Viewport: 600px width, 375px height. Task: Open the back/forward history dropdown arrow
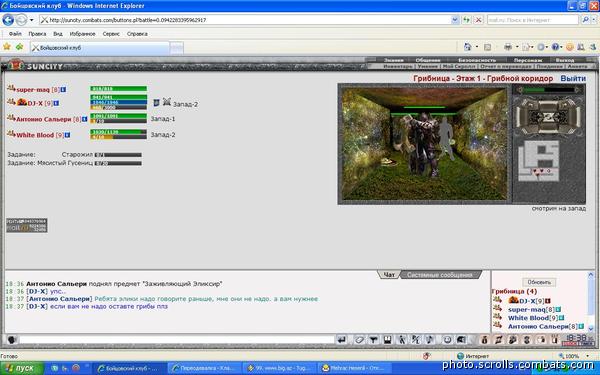coord(32,20)
